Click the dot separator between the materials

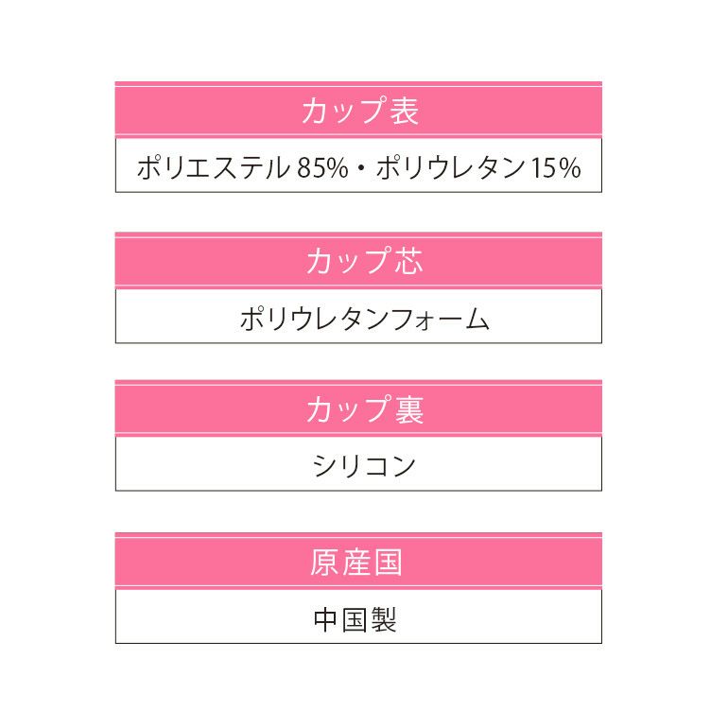pyautogui.click(x=362, y=169)
